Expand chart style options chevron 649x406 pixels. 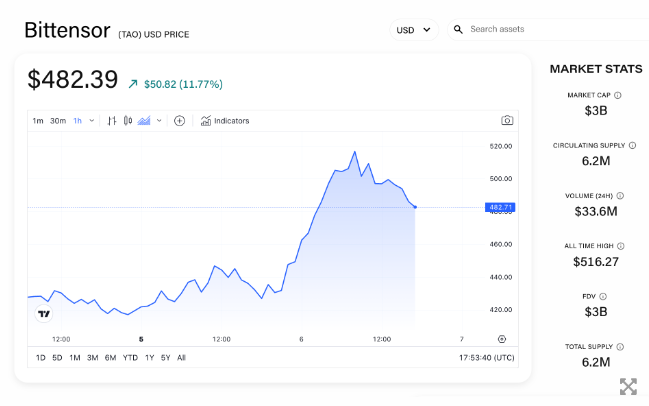click(x=159, y=121)
